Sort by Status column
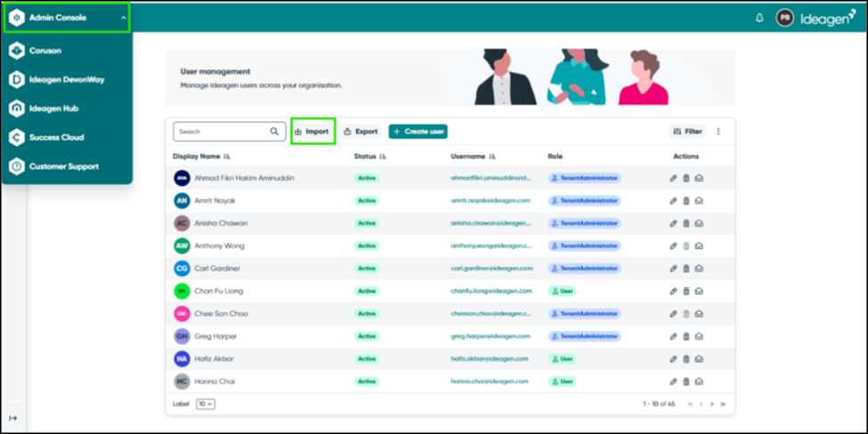Screen dimensions: 868x434 pos(383,157)
